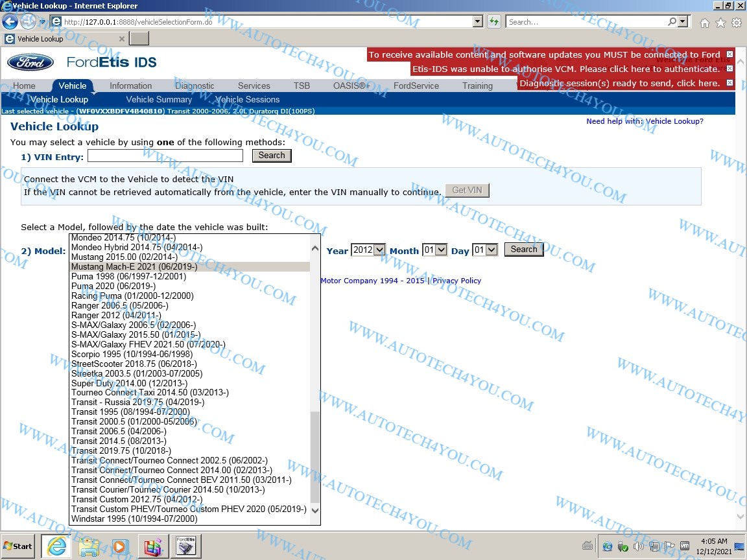
Task: Open the Vehicle Summary subtab
Action: tap(159, 99)
